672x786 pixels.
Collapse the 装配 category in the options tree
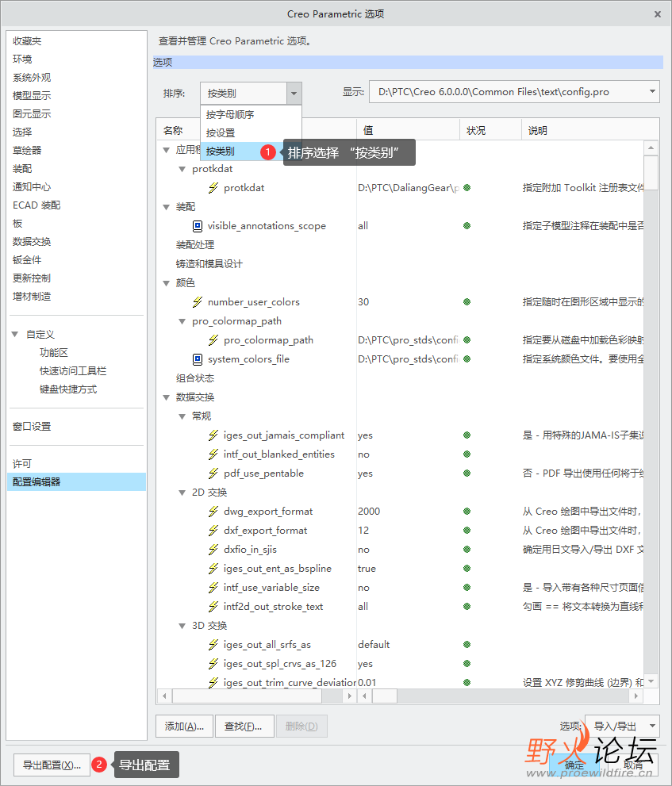tap(167, 207)
